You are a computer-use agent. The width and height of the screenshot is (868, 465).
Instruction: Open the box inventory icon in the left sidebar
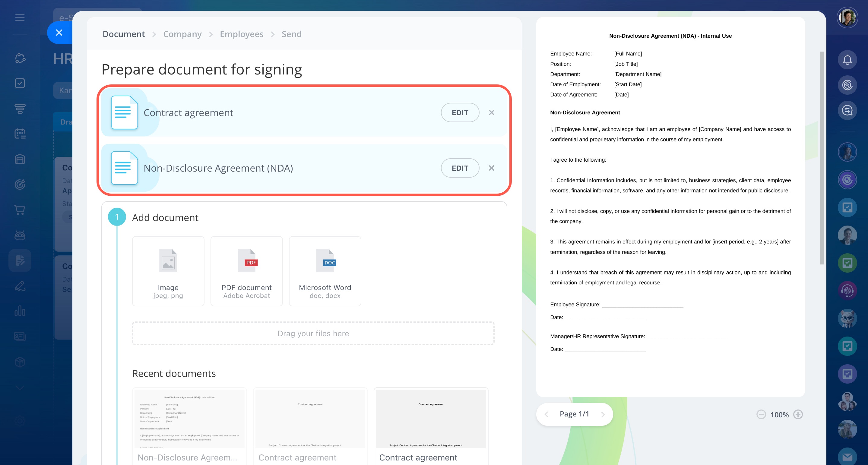click(20, 362)
